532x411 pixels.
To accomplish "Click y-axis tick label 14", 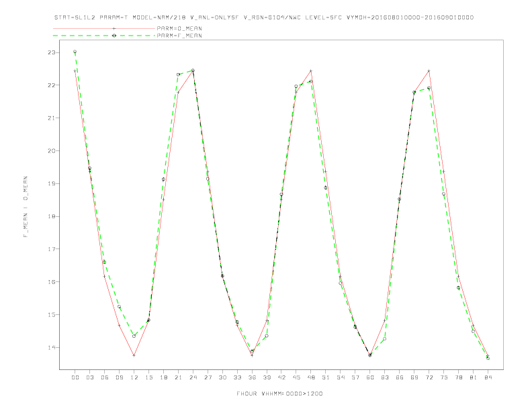I will pyautogui.click(x=52, y=347).
